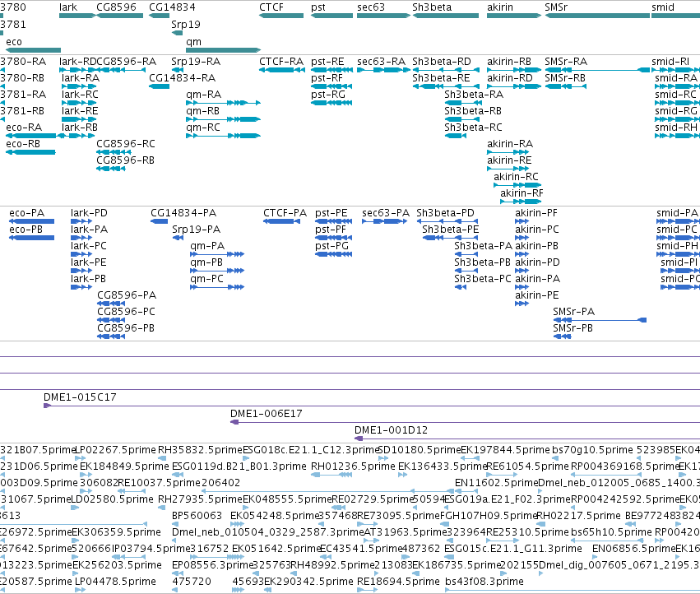This screenshot has height=594, width=700.
Task: Click transcript pst-RE
Action: tap(331, 70)
